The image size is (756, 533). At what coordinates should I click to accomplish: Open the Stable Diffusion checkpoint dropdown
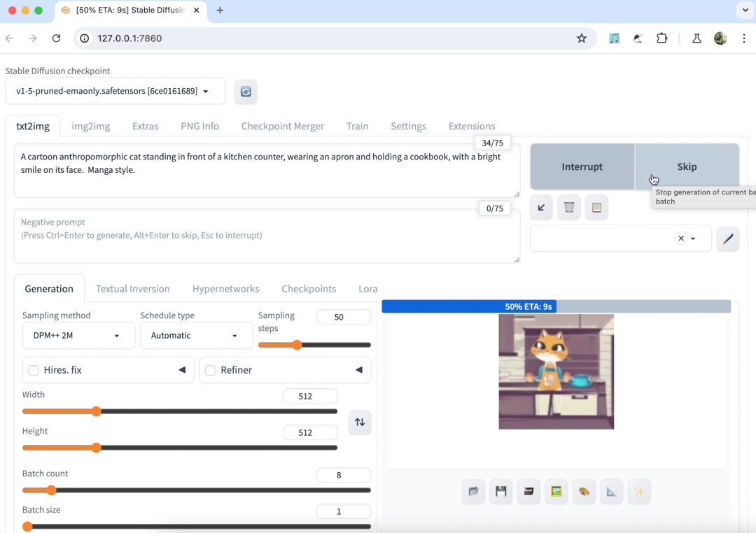(115, 91)
